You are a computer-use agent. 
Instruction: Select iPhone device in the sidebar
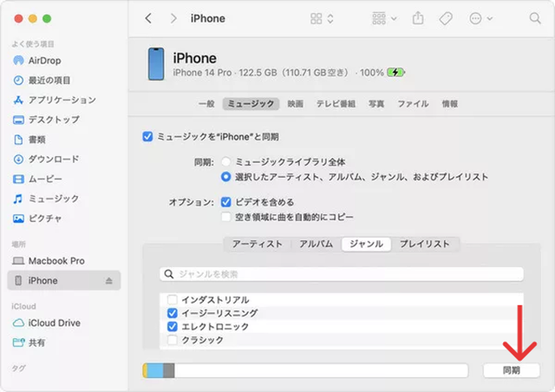tap(63, 281)
